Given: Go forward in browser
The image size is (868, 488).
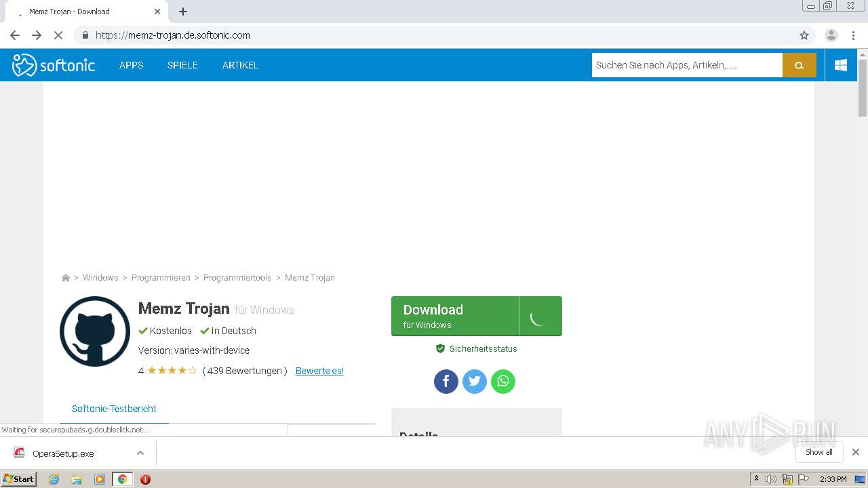Looking at the screenshot, I should tap(37, 35).
